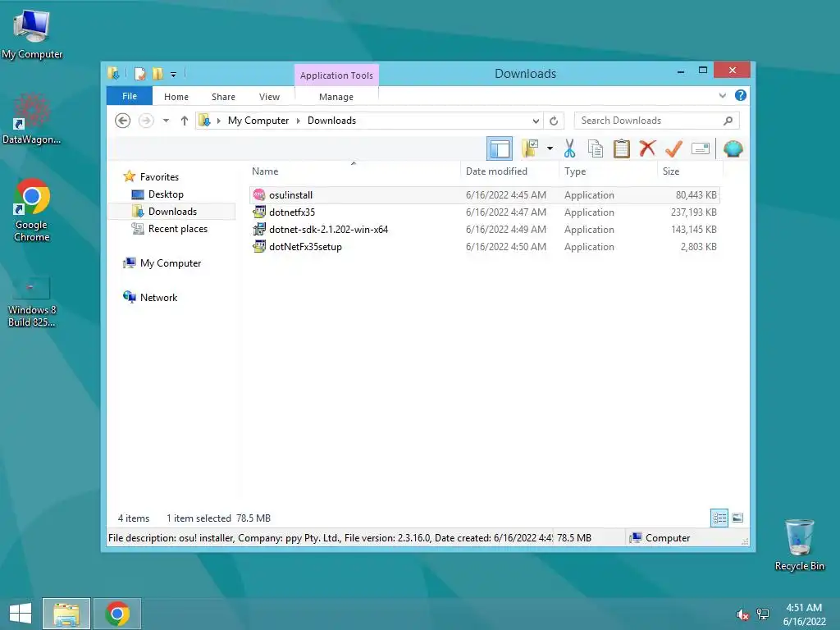This screenshot has width=840, height=630.
Task: Toggle the preview pane layout button
Action: pyautogui.click(x=500, y=149)
